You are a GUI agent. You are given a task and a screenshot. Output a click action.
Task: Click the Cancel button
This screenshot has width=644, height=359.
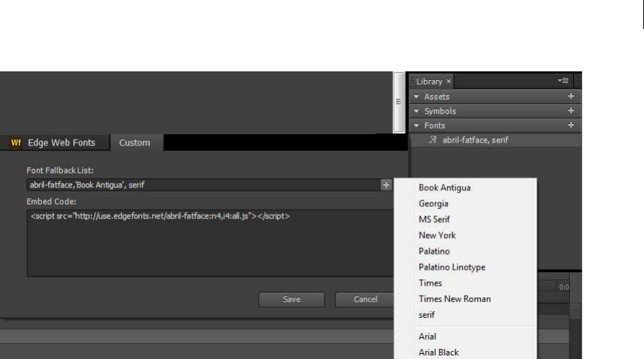point(365,299)
